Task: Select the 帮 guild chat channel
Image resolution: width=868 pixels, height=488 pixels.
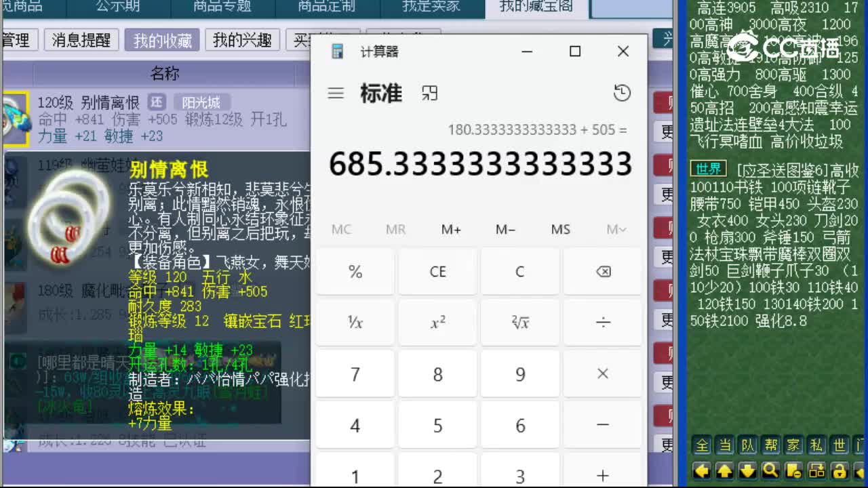Action: [x=771, y=445]
